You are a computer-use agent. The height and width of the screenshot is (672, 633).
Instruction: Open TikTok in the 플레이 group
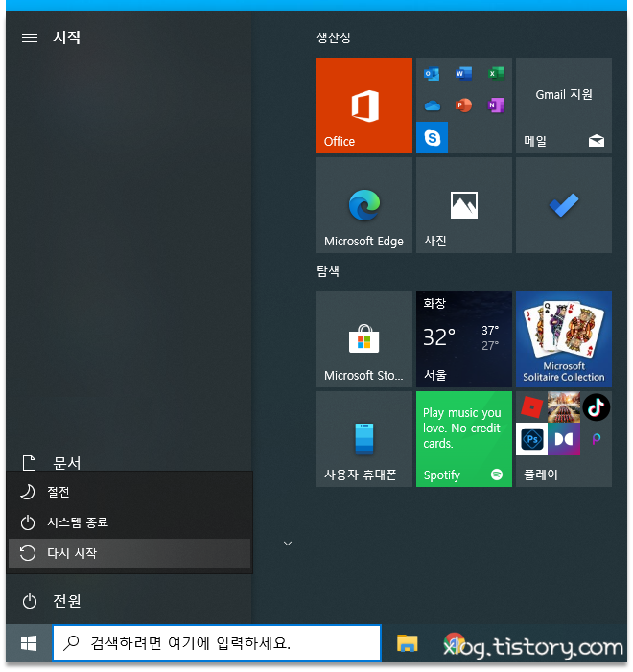coord(597,407)
